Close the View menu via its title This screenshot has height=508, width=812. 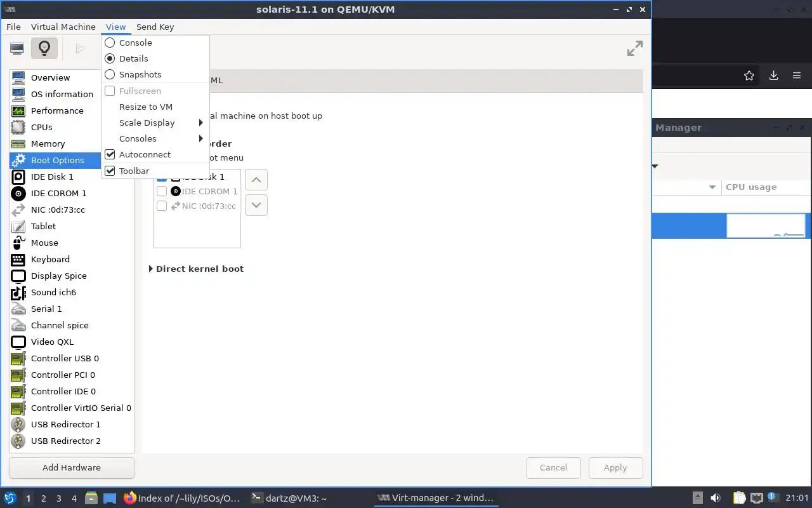(116, 27)
